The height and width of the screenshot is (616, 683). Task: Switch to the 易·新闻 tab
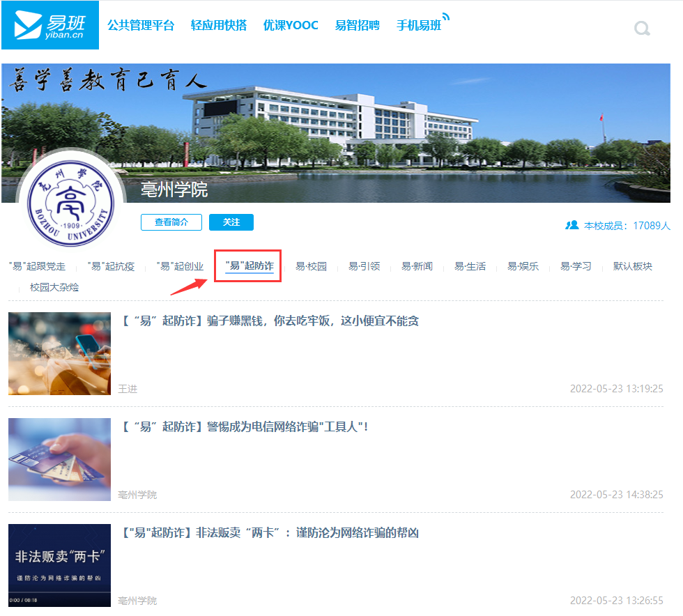point(417,266)
